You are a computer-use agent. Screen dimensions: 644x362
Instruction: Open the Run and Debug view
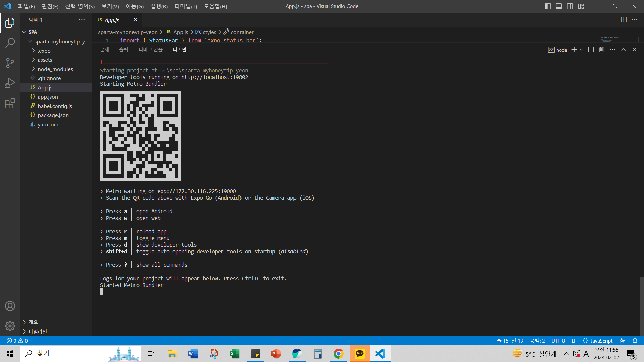[10, 83]
